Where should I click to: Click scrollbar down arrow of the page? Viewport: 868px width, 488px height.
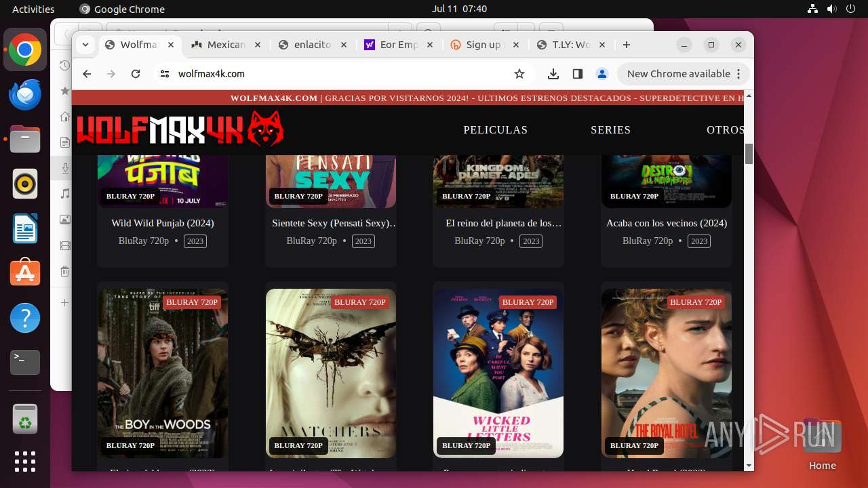pyautogui.click(x=749, y=466)
